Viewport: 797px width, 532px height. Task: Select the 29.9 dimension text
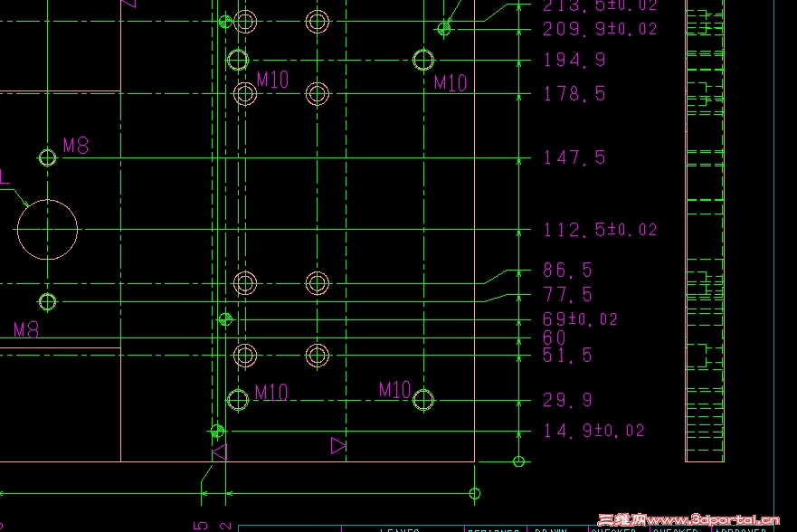pos(568,400)
